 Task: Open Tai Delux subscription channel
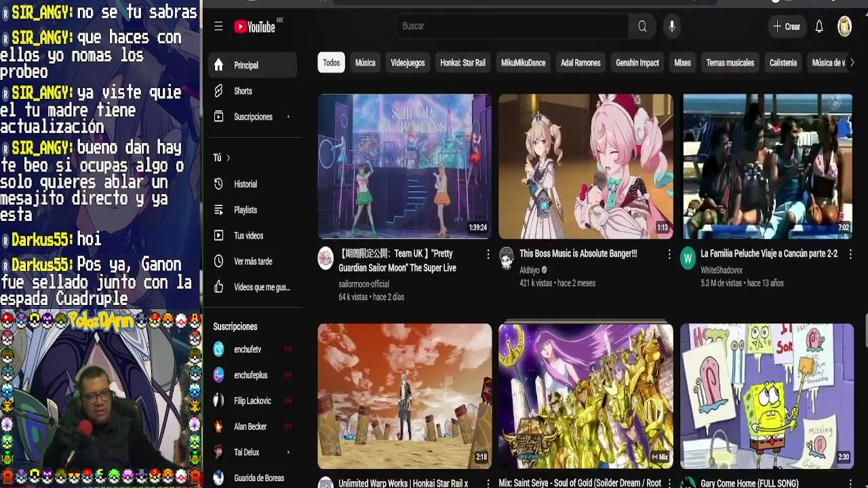pos(252,453)
